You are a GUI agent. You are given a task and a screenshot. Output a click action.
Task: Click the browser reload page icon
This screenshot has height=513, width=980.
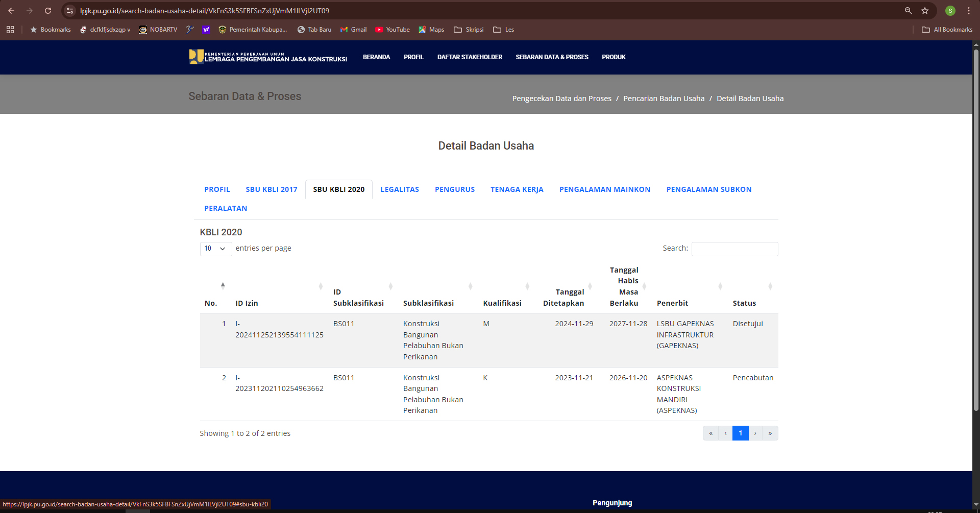[x=48, y=11]
